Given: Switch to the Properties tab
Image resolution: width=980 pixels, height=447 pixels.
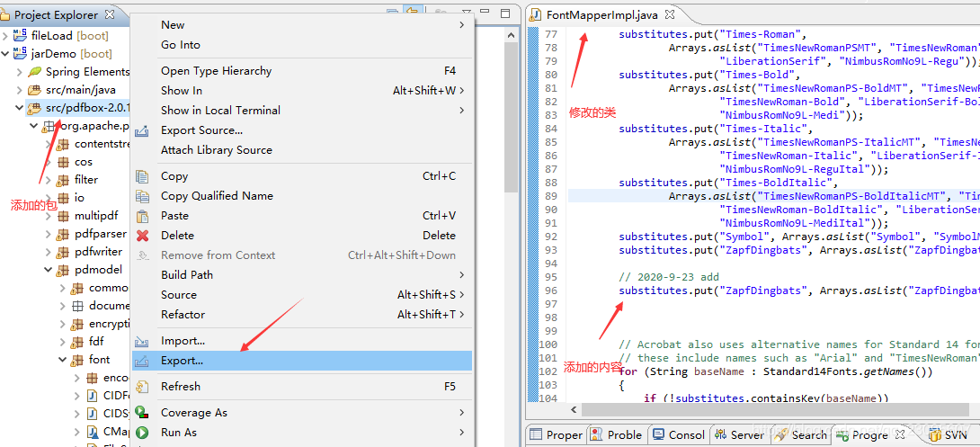Looking at the screenshot, I should (x=555, y=434).
